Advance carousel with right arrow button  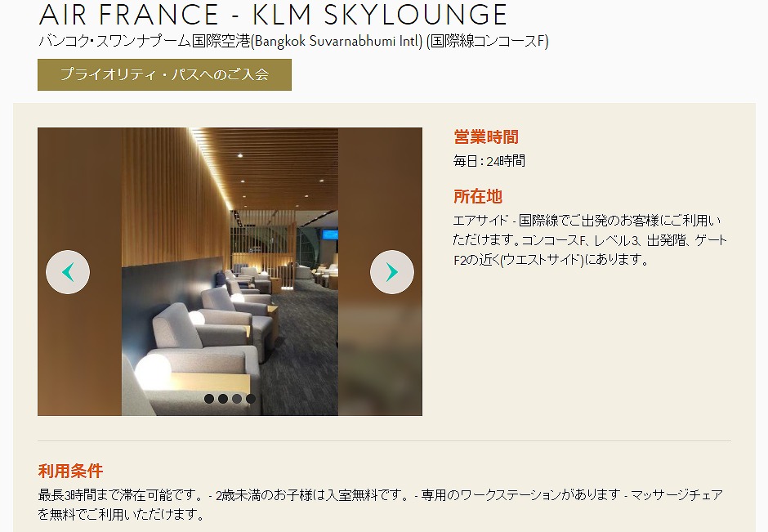pos(392,272)
